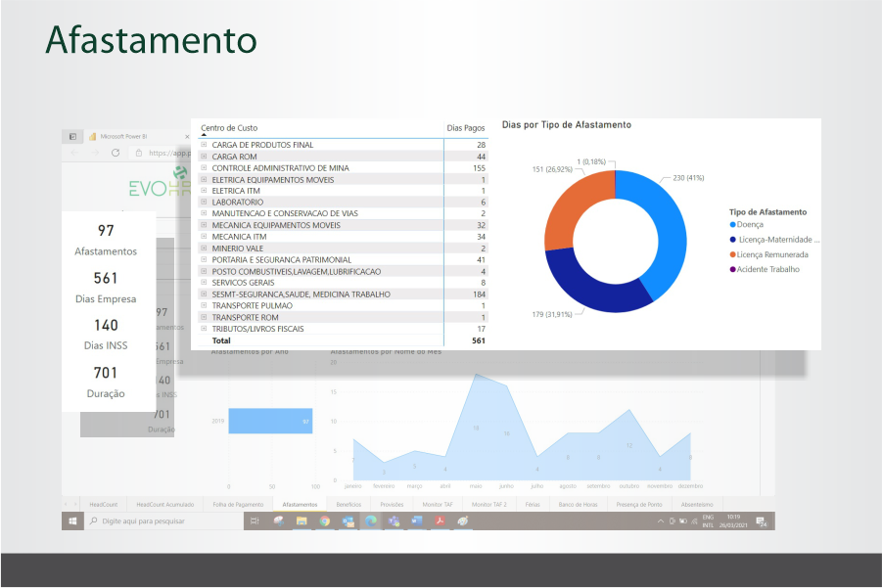Expand the MINERIO VALE row
This screenshot has width=882, height=588.
pos(205,248)
